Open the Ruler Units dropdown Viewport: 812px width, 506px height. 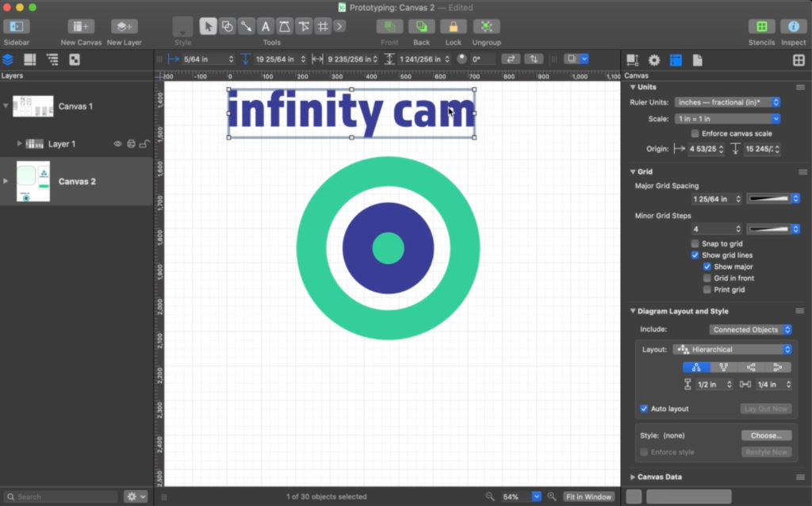[x=727, y=102]
